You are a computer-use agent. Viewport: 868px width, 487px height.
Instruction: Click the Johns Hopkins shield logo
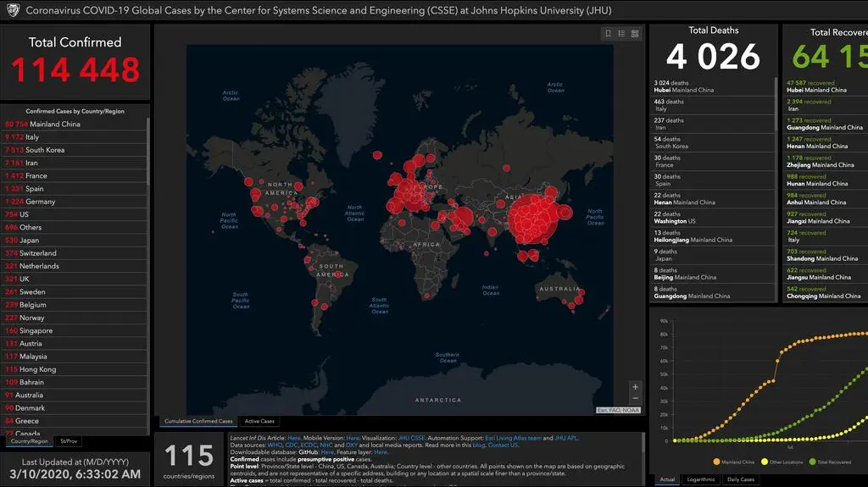[13, 11]
